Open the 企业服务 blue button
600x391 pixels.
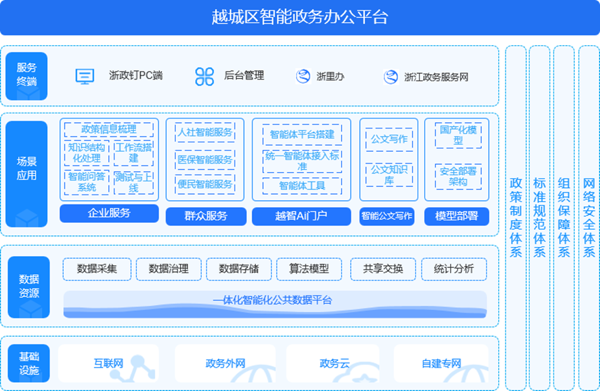(109, 213)
